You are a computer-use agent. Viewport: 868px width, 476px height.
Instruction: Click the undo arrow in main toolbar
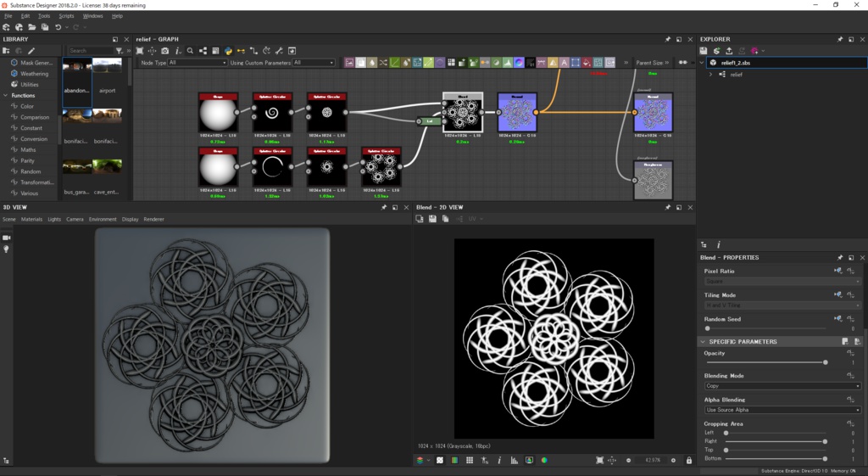coord(58,27)
